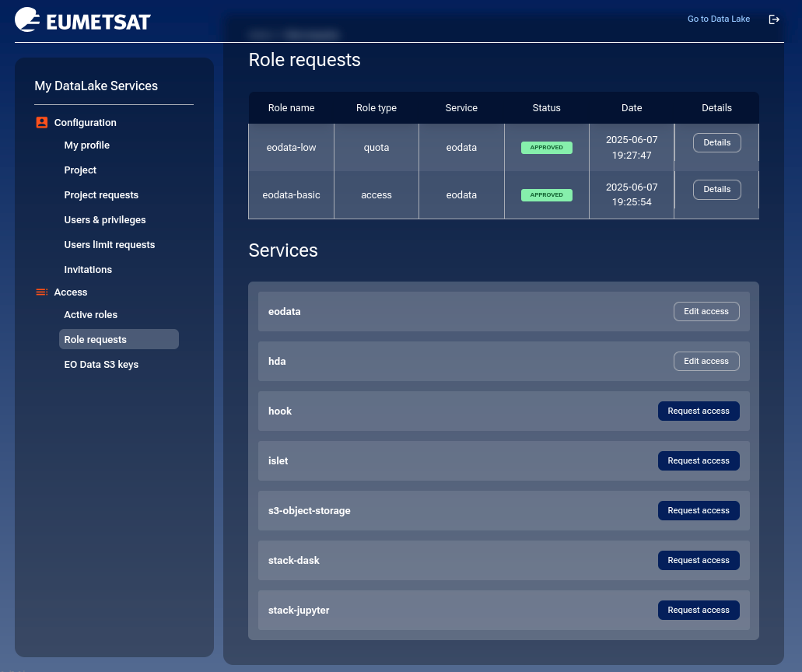The width and height of the screenshot is (802, 672).
Task: Edit access for hda service
Action: tap(706, 361)
